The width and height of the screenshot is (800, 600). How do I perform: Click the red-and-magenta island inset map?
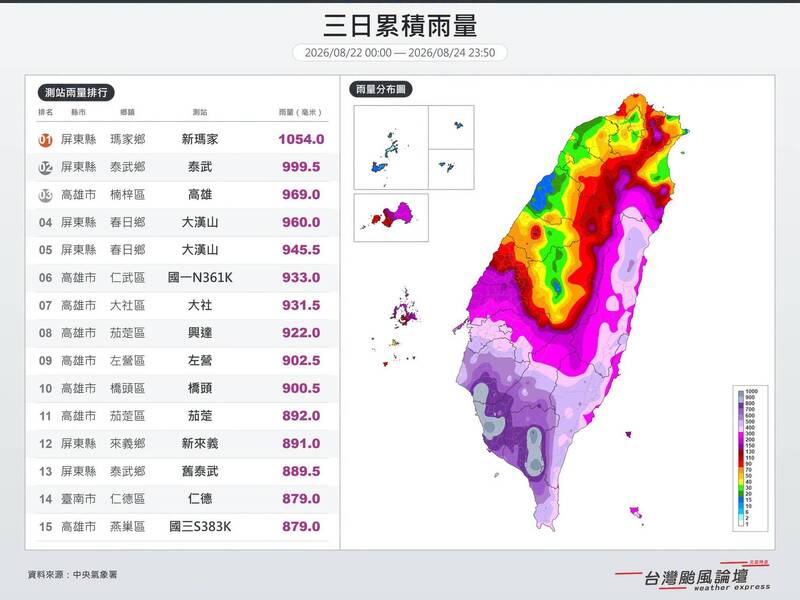(x=391, y=217)
